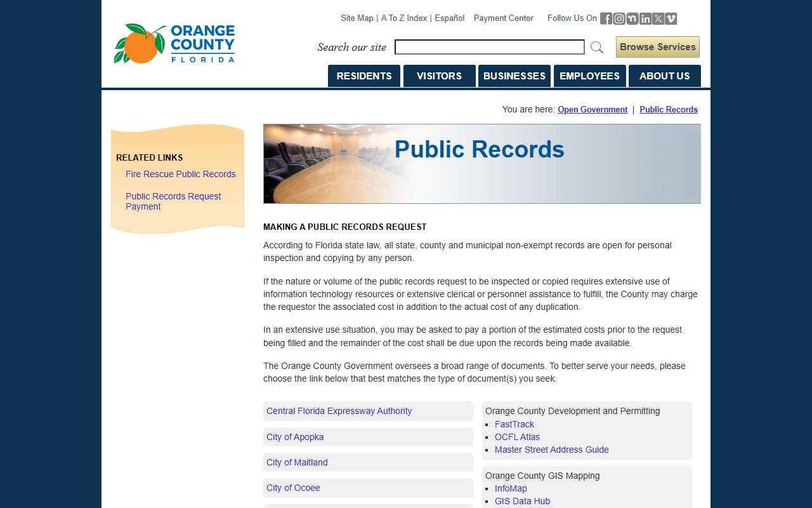The width and height of the screenshot is (812, 508).
Task: Click 'Orange County Development and Permitting' label
Action: click(573, 411)
